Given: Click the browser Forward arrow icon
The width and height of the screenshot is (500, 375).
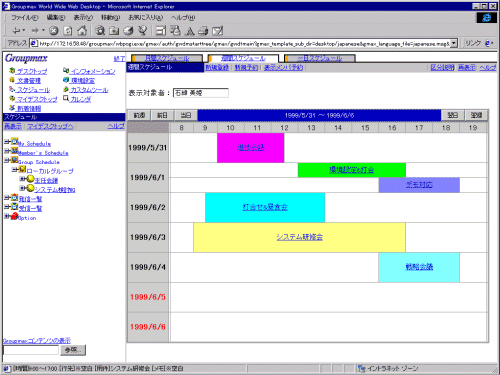Looking at the screenshot, I should coord(35,31).
